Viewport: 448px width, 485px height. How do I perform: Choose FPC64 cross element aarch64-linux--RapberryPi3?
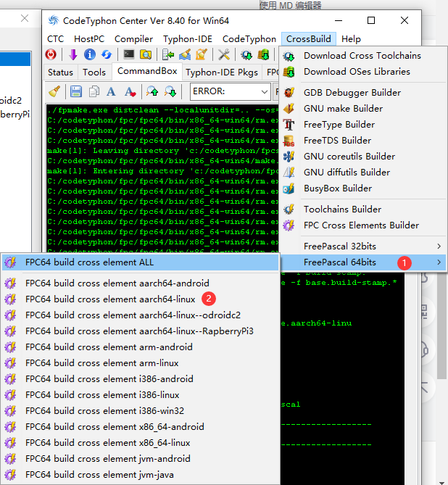click(x=141, y=331)
